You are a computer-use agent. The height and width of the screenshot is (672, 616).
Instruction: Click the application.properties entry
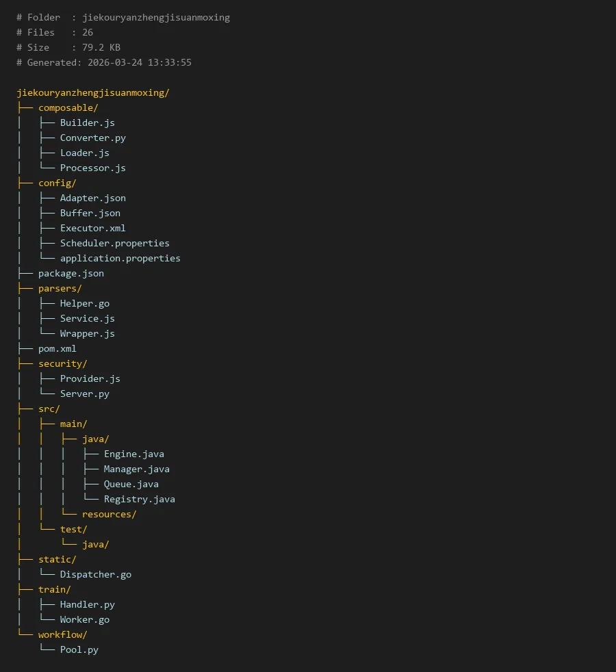(120, 258)
